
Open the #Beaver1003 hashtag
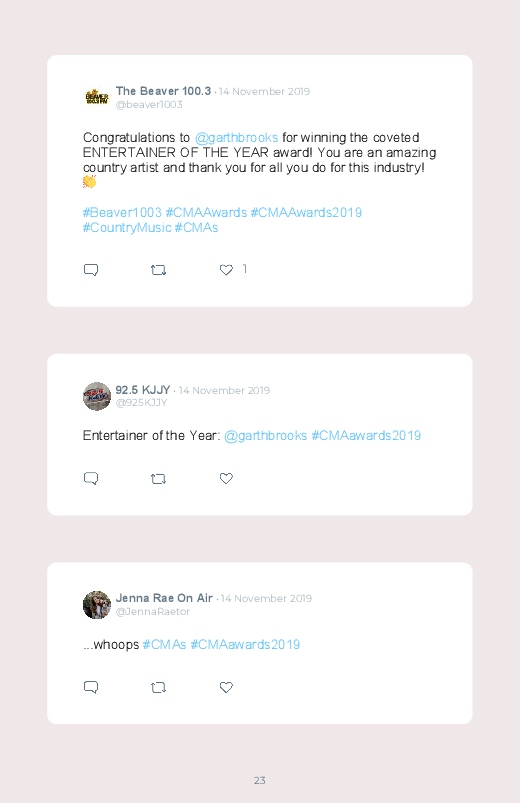tap(122, 213)
